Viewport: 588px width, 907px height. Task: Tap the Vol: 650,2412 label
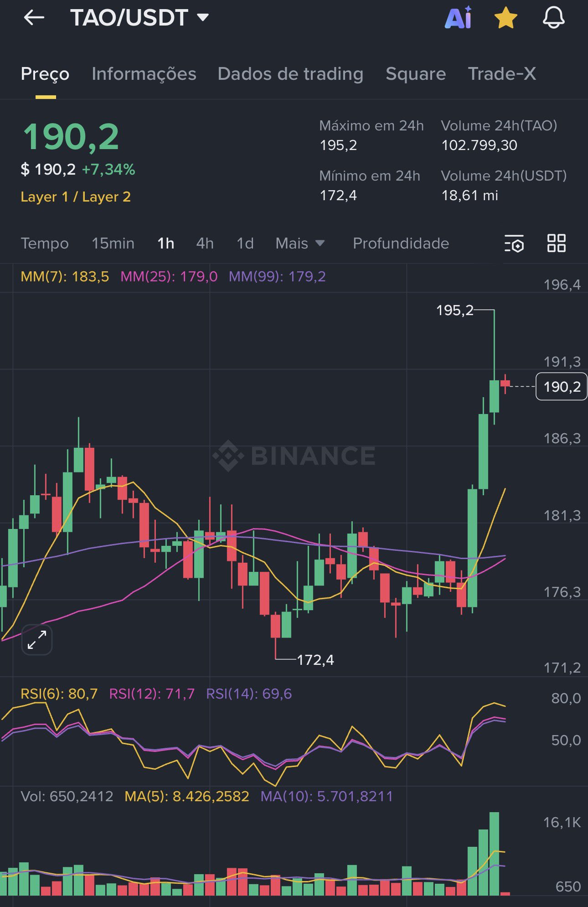click(x=67, y=796)
